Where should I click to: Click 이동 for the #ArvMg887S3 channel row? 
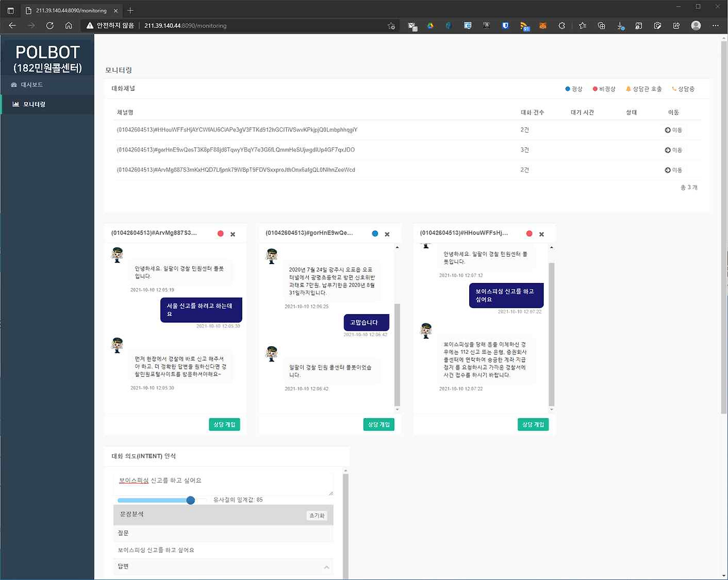[673, 170]
